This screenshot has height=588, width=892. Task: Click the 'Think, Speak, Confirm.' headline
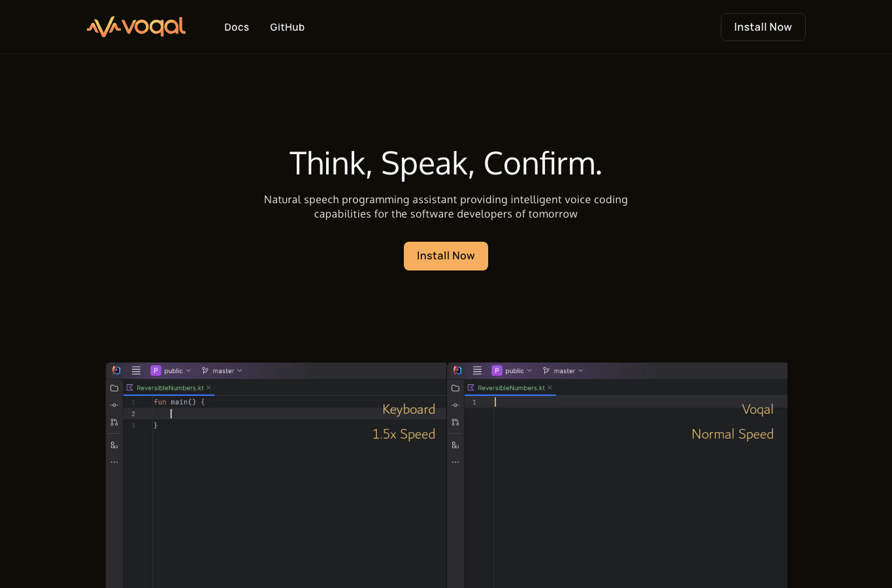446,163
